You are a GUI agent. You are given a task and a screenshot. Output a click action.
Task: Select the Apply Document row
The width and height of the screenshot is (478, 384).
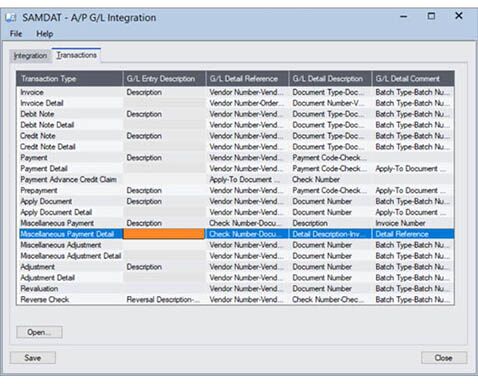(235, 201)
